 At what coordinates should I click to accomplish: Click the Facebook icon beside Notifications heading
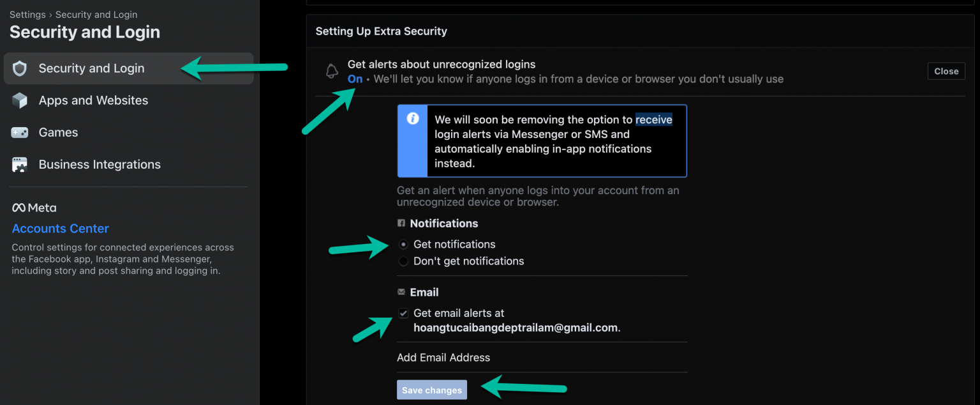(x=401, y=223)
